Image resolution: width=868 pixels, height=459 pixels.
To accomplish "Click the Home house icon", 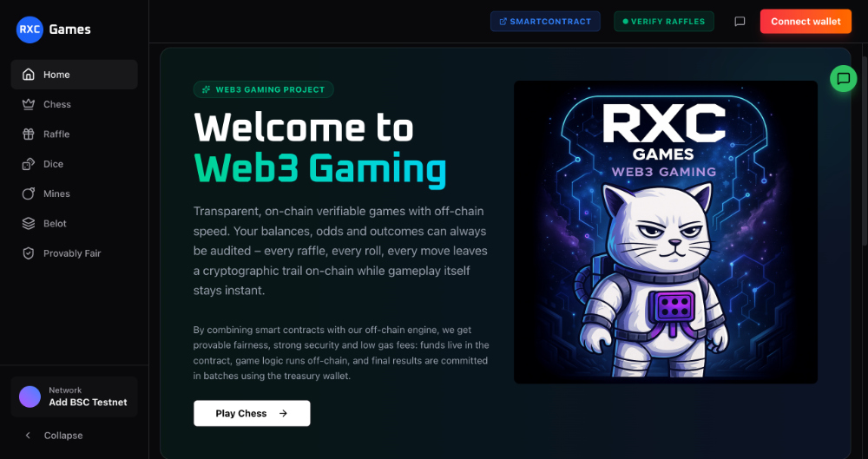I will pos(29,75).
